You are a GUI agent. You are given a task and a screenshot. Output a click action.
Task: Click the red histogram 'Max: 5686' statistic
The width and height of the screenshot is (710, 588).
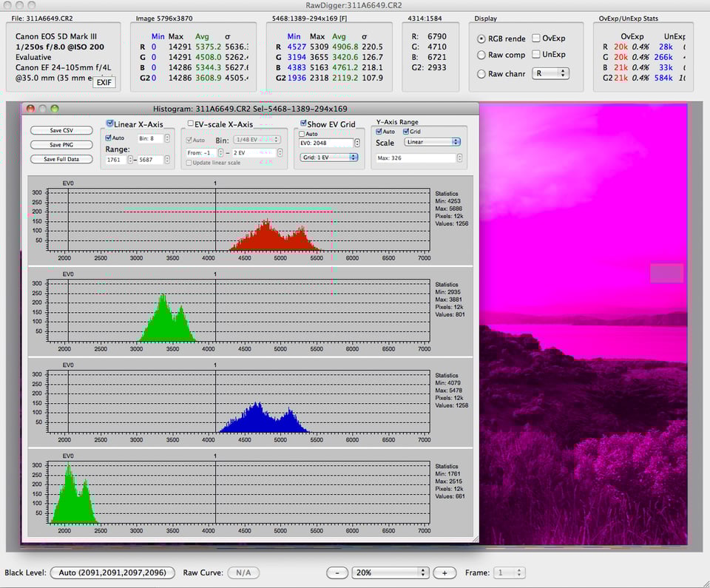tap(449, 209)
